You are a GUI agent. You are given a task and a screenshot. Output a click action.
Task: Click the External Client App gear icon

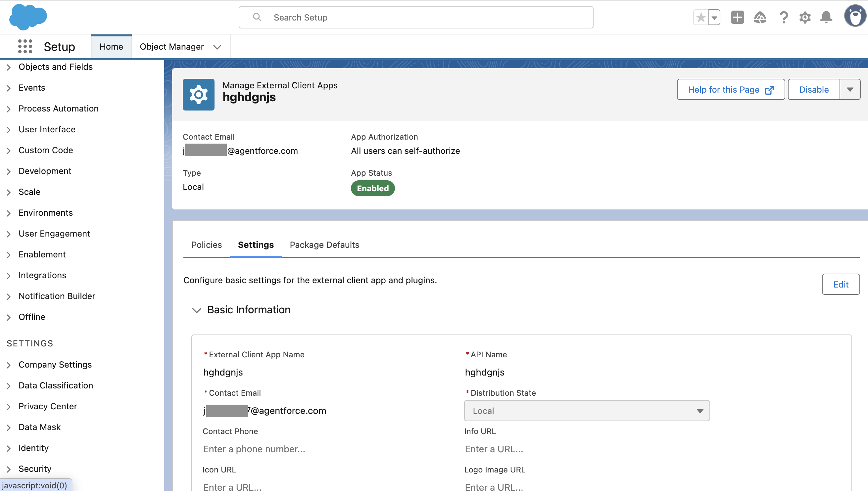pyautogui.click(x=198, y=94)
